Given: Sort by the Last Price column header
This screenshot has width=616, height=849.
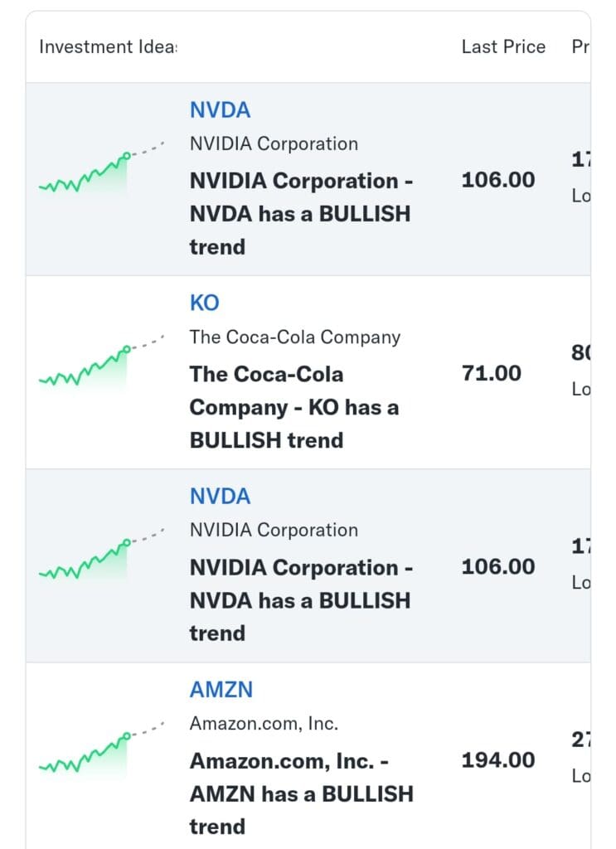Looking at the screenshot, I should 503,46.
